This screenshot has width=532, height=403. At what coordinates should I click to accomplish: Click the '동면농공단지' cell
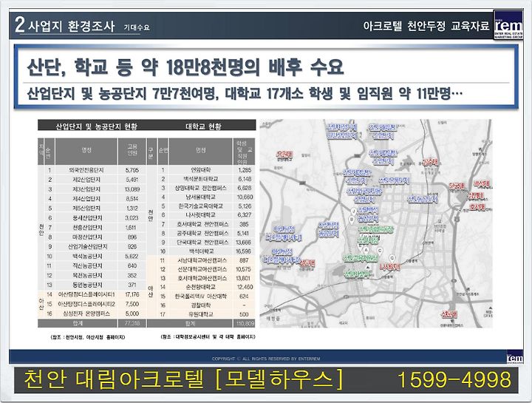87,285
